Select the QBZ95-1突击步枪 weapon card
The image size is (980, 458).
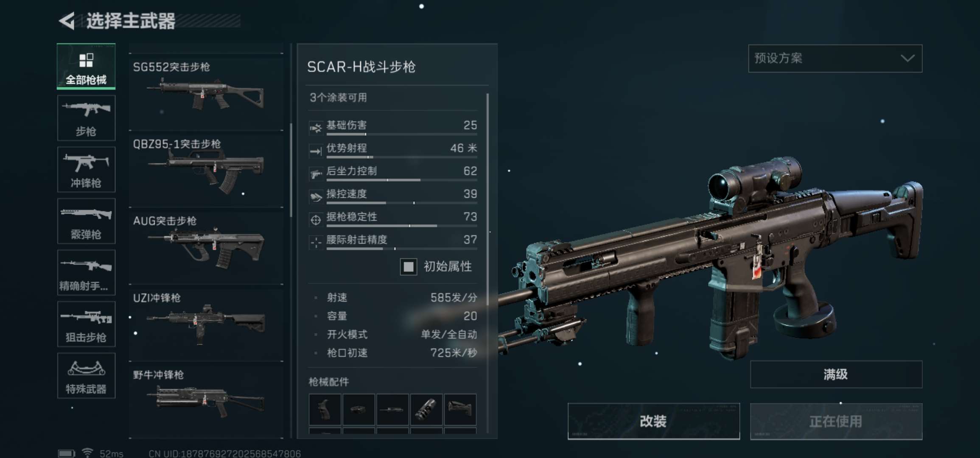click(206, 169)
